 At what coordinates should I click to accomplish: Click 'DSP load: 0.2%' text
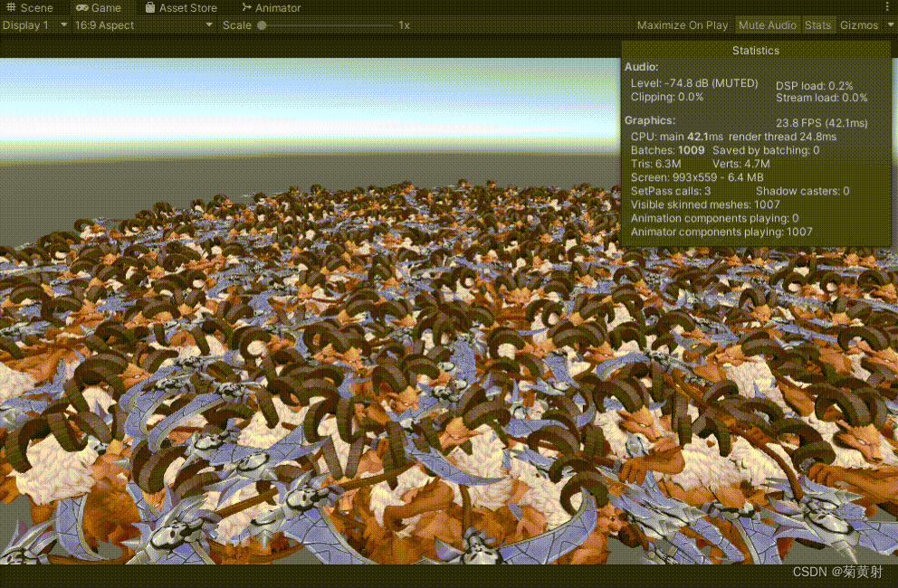tap(815, 86)
